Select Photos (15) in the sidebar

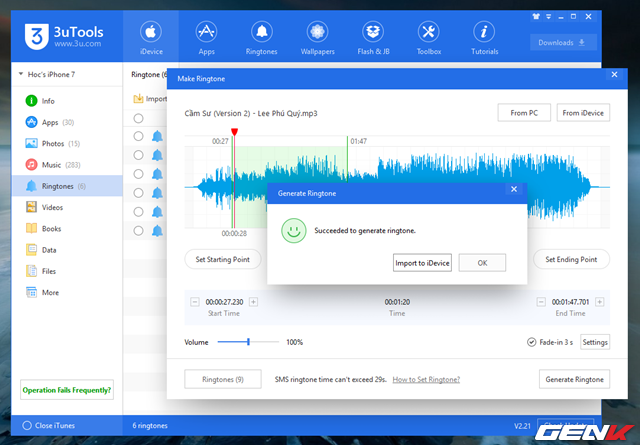(67, 143)
